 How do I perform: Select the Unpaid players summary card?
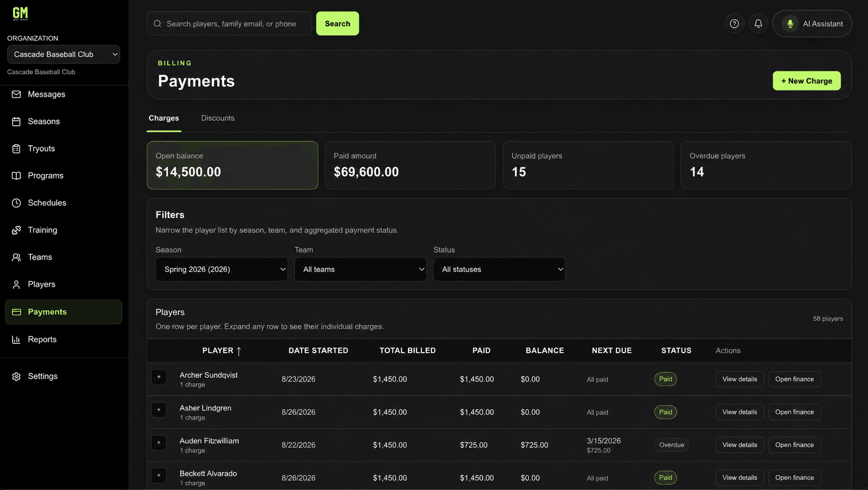point(588,165)
